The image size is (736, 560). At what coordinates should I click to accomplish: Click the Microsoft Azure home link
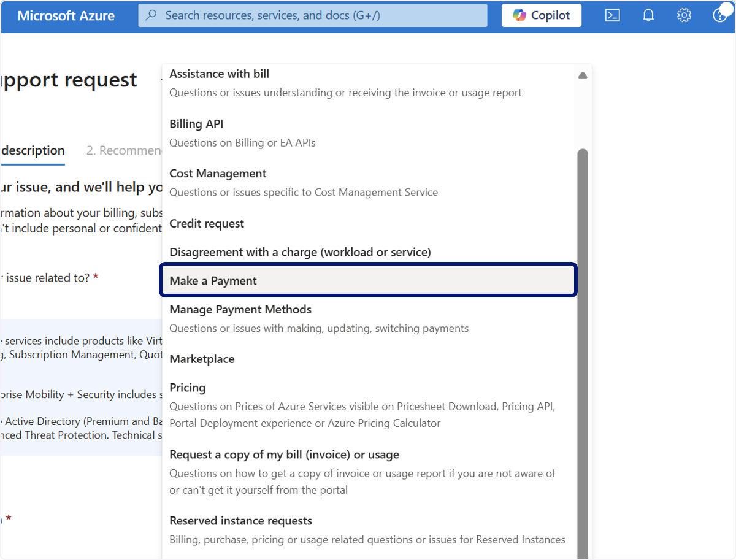tap(66, 16)
